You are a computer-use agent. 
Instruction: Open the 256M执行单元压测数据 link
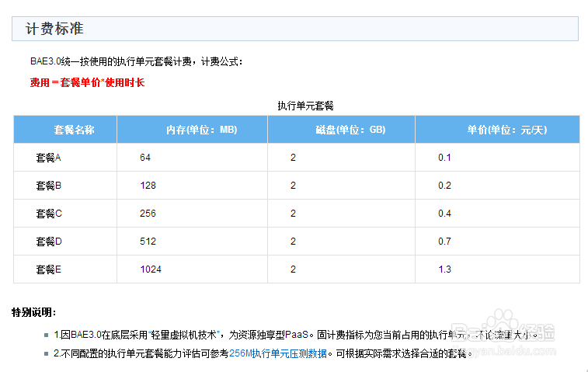(x=278, y=353)
